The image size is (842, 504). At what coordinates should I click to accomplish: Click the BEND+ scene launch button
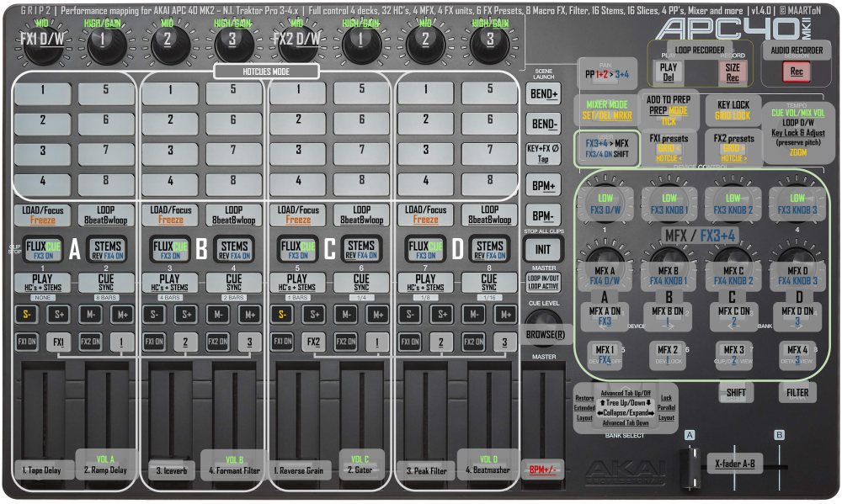coord(543,94)
